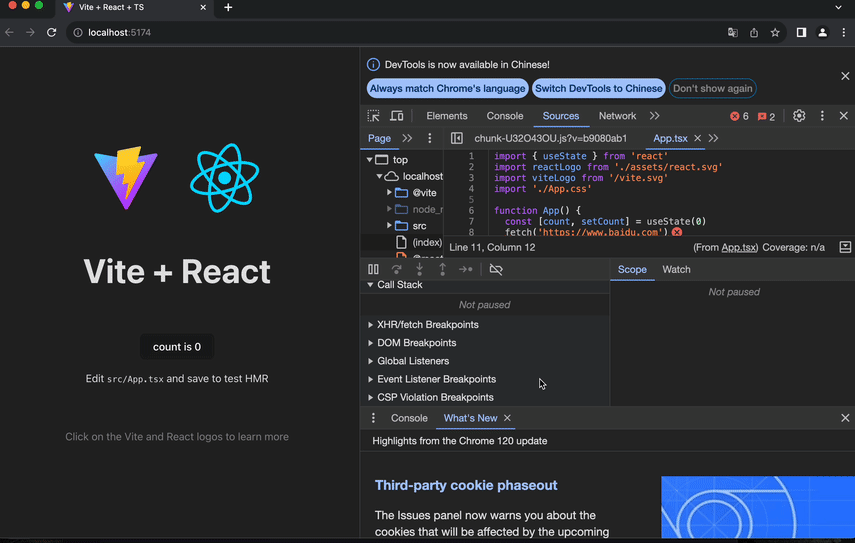The height and width of the screenshot is (543, 855).
Task: Expand the src folder
Action: click(389, 225)
